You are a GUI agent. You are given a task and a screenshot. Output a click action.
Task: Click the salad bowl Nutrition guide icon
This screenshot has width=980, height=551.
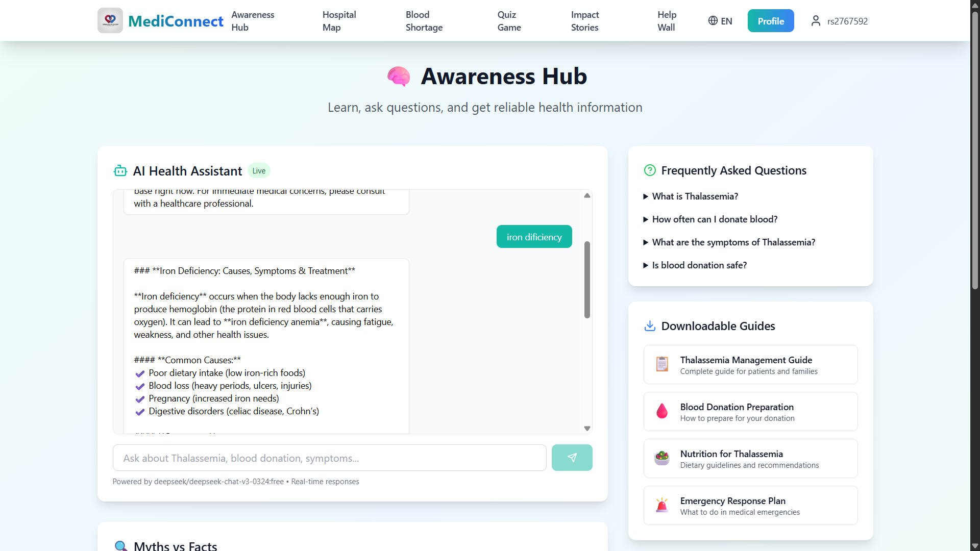662,458
